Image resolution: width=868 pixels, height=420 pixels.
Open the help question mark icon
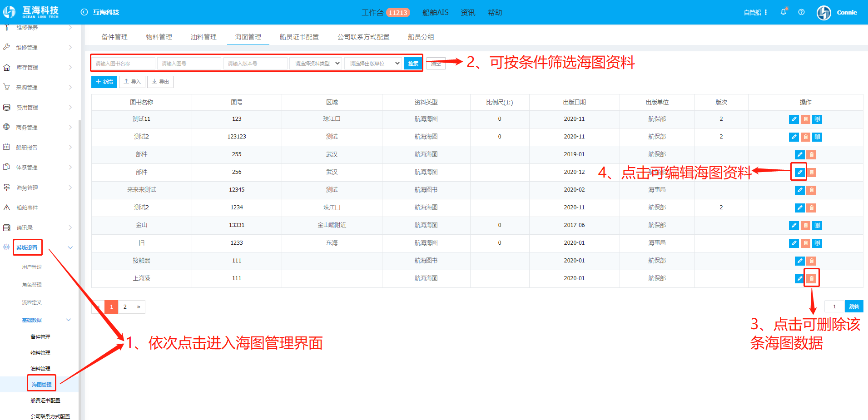802,12
